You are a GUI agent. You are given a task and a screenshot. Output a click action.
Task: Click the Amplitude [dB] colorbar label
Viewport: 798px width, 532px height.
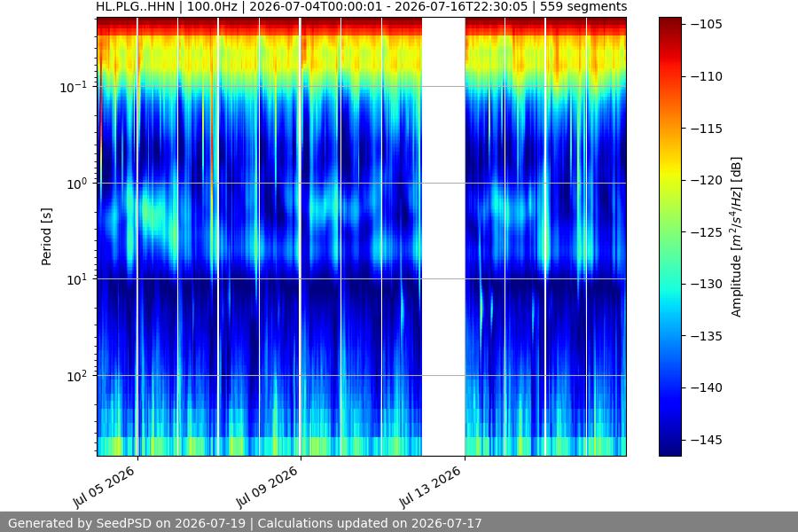click(x=736, y=237)
